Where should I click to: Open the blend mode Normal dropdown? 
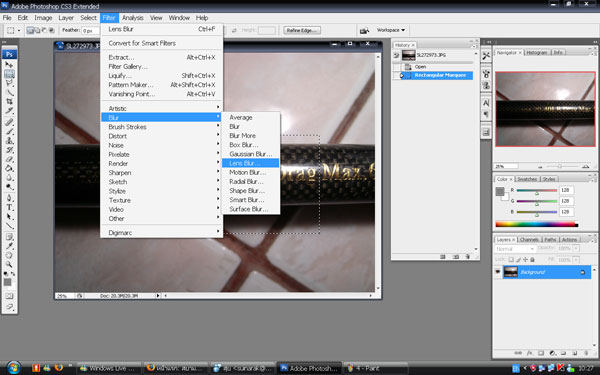[515, 249]
